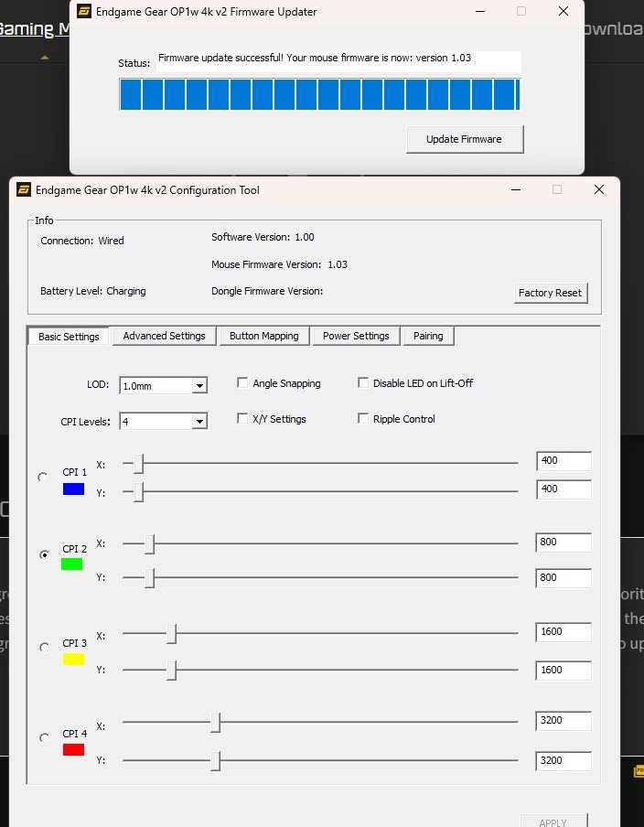Image resolution: width=644 pixels, height=827 pixels.
Task: Click the Connection: Wired text
Action: pos(82,241)
